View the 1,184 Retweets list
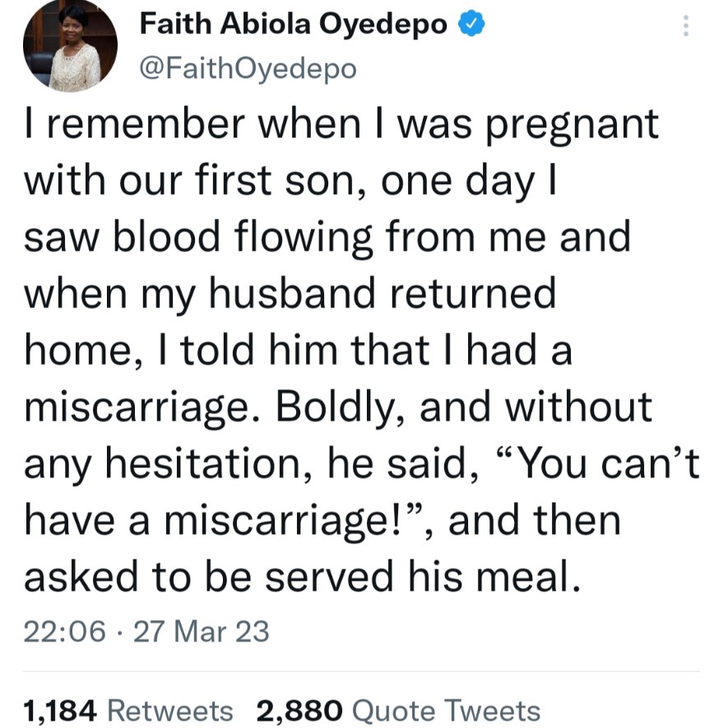The height and width of the screenshot is (728, 728). coord(128,711)
